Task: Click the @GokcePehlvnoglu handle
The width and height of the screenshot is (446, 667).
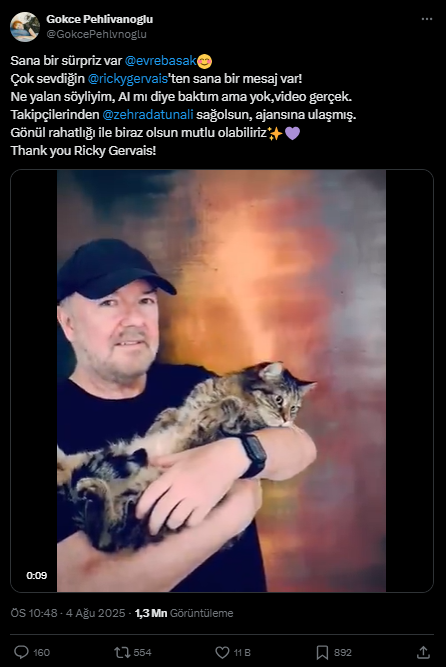Action: point(96,34)
